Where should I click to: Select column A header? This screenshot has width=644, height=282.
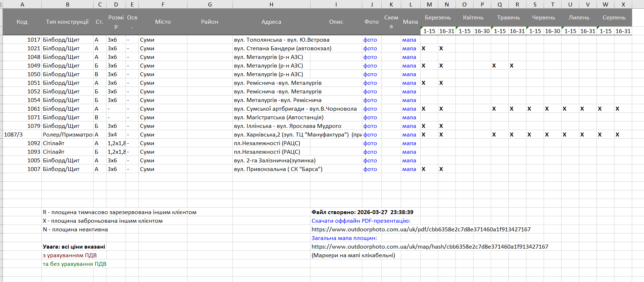(22, 4)
